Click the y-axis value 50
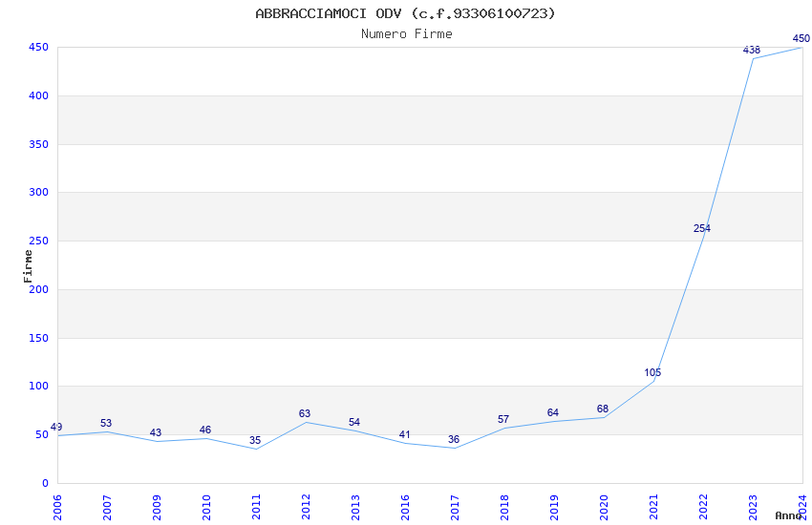 (x=42, y=435)
